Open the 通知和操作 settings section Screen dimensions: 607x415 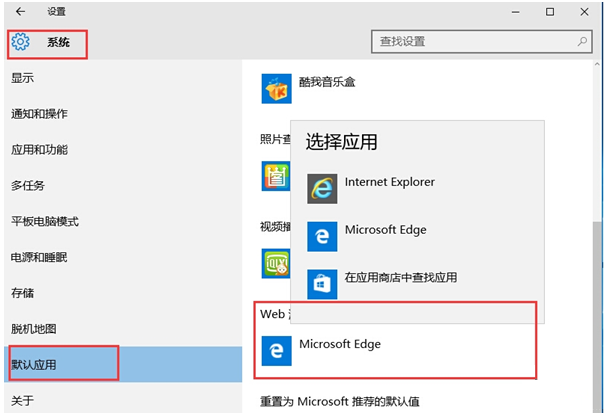[40, 114]
